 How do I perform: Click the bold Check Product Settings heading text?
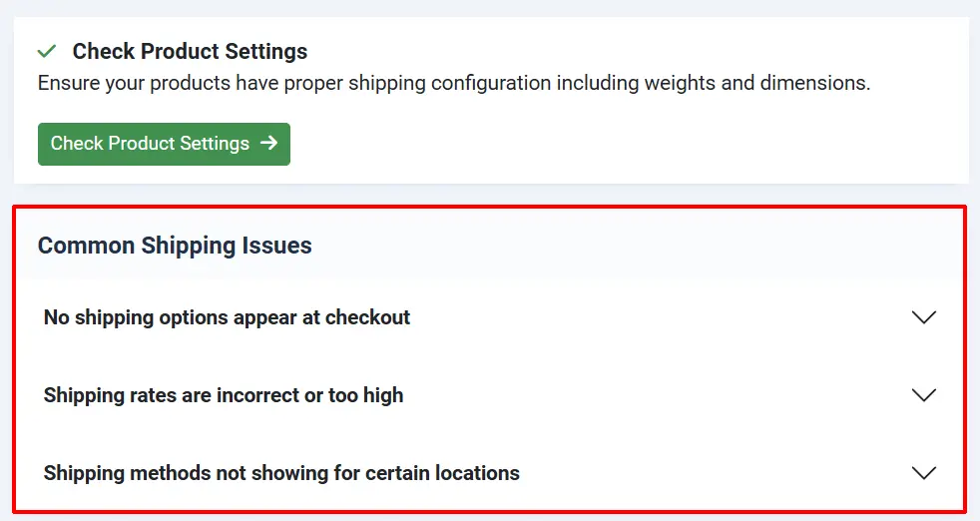pos(190,51)
